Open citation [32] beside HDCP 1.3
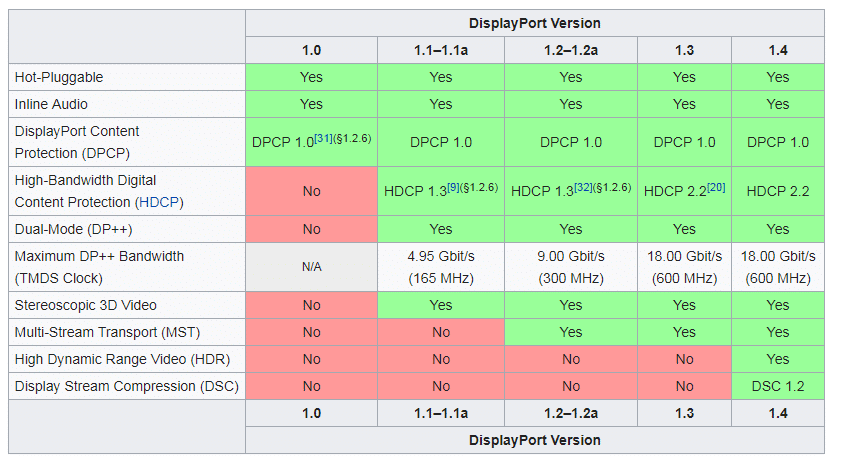The height and width of the screenshot is (464, 843). tap(583, 187)
